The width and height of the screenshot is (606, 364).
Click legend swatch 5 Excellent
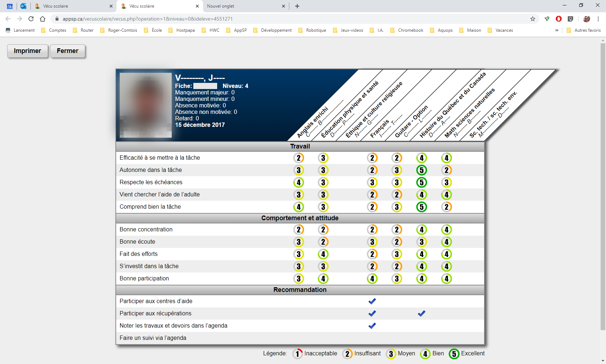[x=454, y=354]
